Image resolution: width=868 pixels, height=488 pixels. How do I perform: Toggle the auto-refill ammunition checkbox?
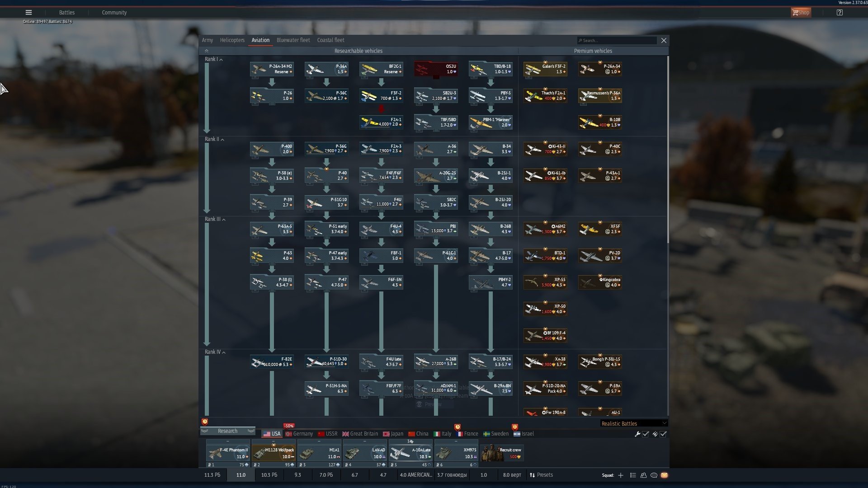click(663, 434)
